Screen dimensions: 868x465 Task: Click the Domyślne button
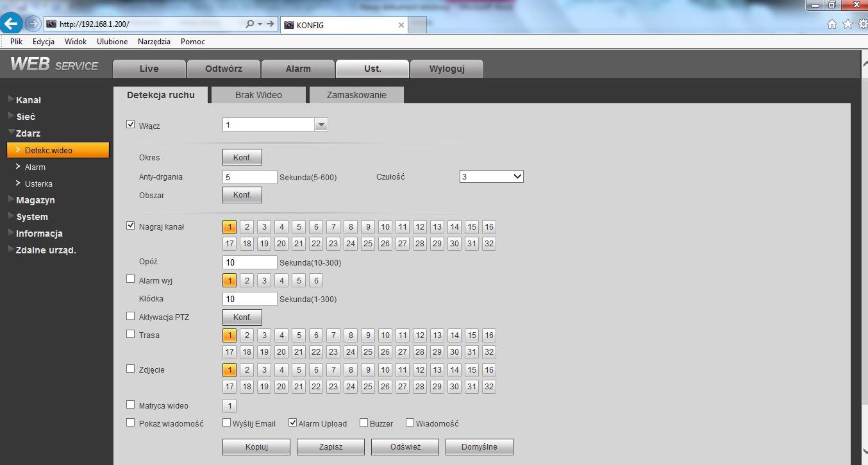pyautogui.click(x=480, y=447)
